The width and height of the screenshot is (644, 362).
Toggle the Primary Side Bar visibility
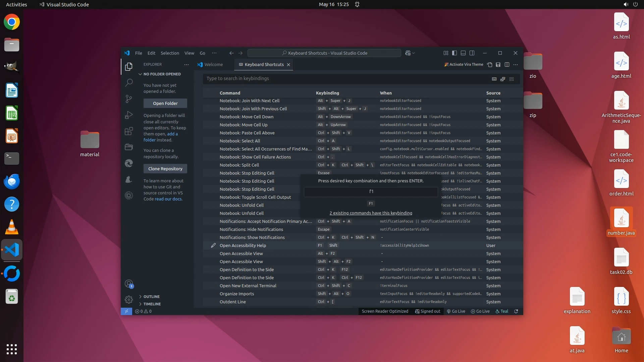pos(454,53)
